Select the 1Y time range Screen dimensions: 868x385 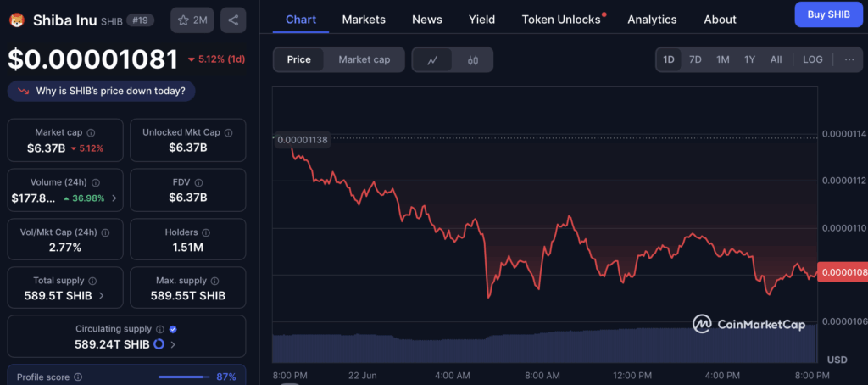pos(749,60)
